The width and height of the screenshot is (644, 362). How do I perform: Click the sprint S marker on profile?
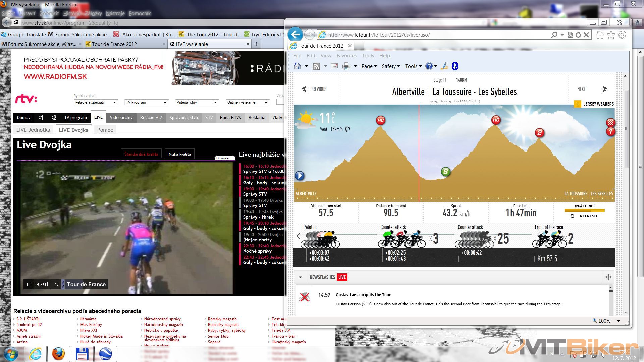pos(445,172)
